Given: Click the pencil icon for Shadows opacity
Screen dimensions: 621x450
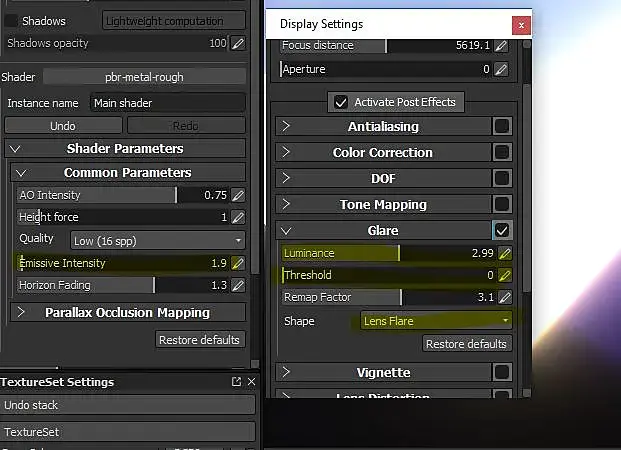Looking at the screenshot, I should pyautogui.click(x=238, y=43).
